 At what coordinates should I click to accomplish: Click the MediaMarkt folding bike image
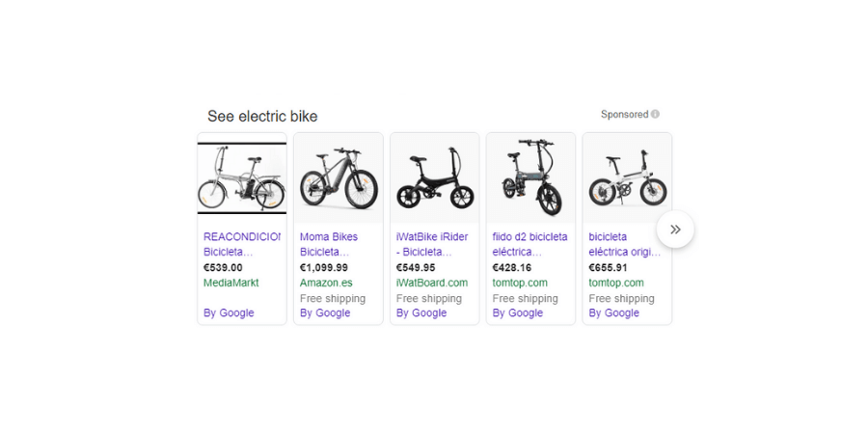pyautogui.click(x=242, y=177)
